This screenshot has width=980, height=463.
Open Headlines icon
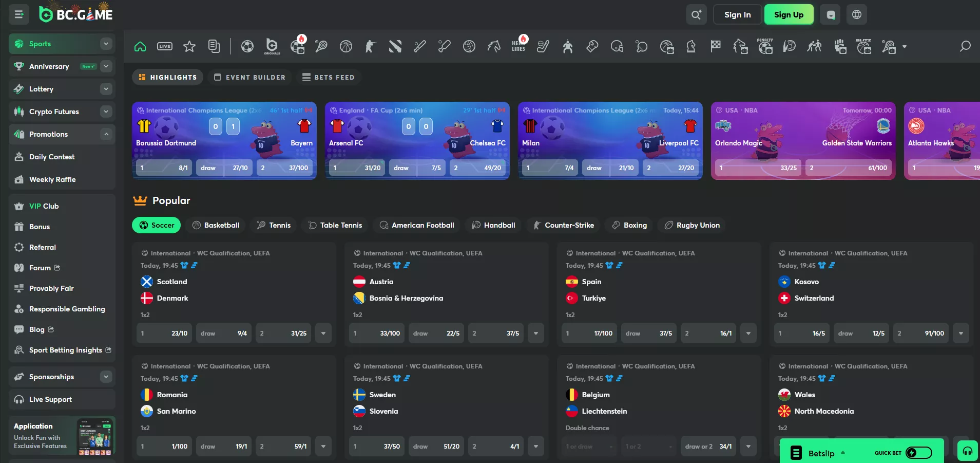tap(519, 45)
